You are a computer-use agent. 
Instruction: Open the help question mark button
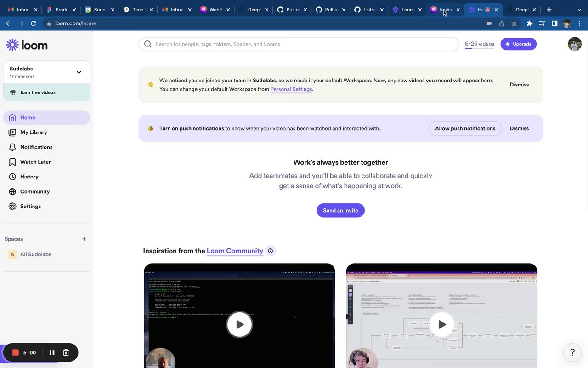pyautogui.click(x=572, y=352)
